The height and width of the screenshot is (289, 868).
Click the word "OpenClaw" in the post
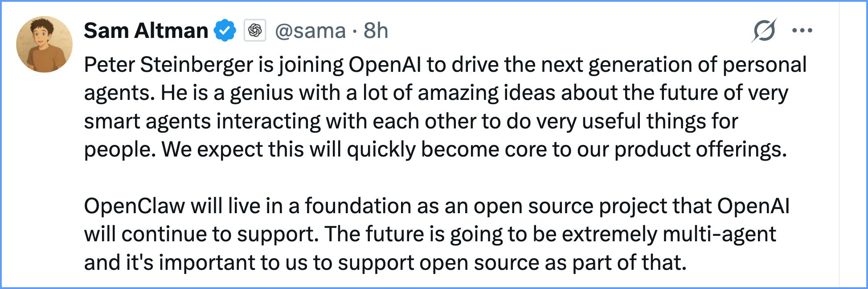coord(134,206)
